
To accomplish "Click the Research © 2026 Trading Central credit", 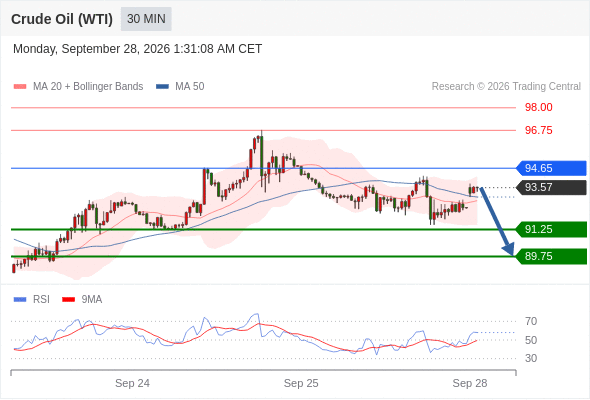I will coord(506,87).
